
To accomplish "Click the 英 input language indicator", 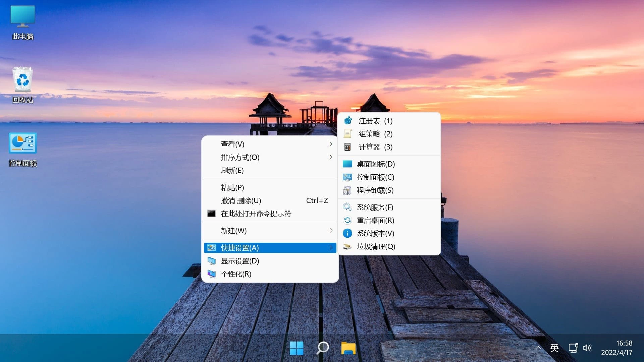I will coord(555,348).
